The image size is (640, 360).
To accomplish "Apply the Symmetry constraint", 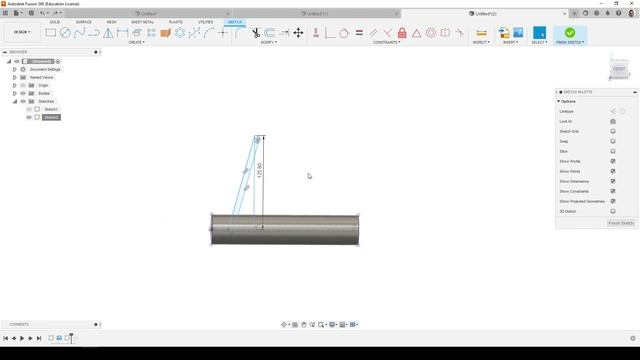I will click(x=445, y=33).
